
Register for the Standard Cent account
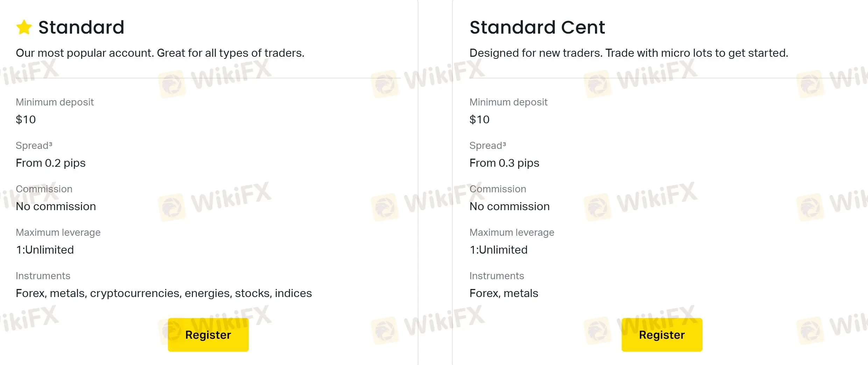pos(662,335)
